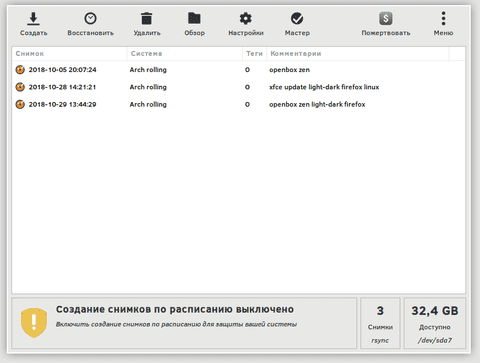
Task: Open Восстановить clock icon in toolbar
Action: [90, 19]
